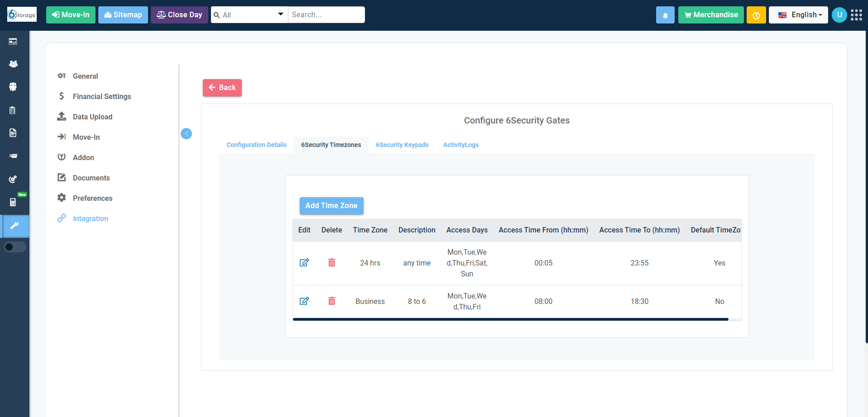Screen dimensions: 868x417
Task: Select the 6Security Timezones tab
Action: click(x=331, y=145)
